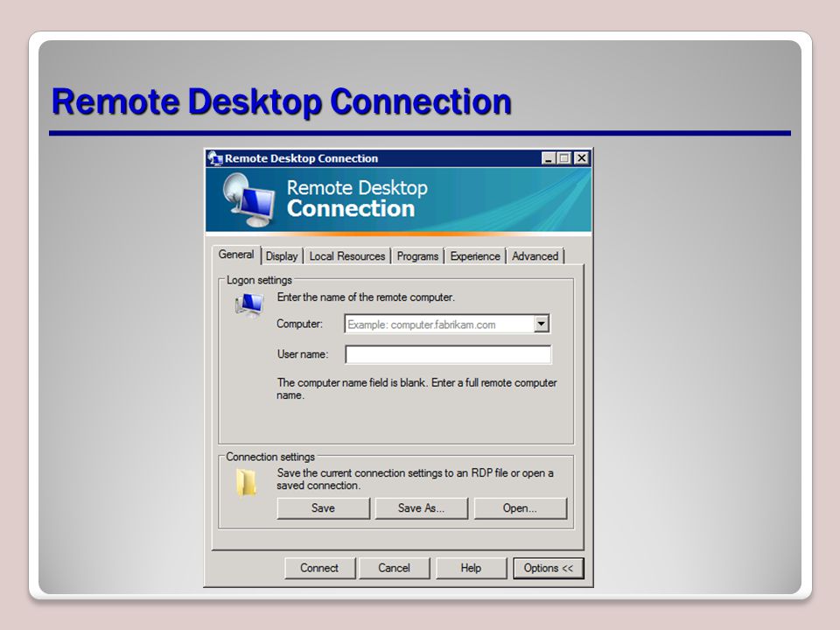Open the Advanced tab

click(x=535, y=256)
